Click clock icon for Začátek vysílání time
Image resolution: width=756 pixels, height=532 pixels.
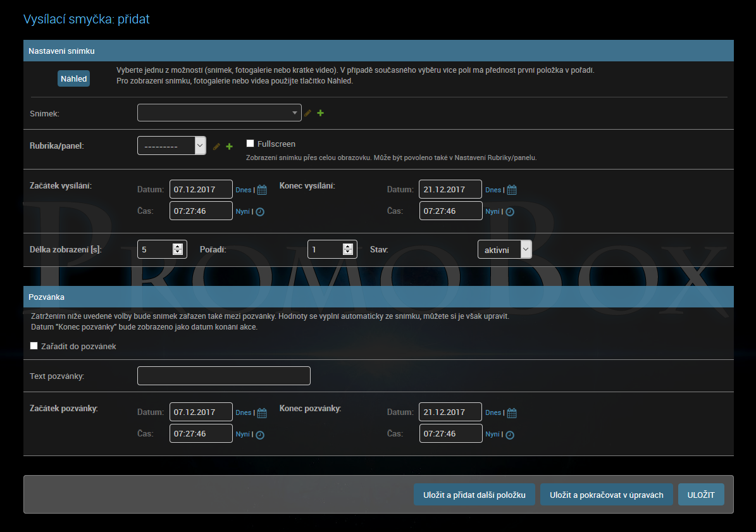coord(259,212)
